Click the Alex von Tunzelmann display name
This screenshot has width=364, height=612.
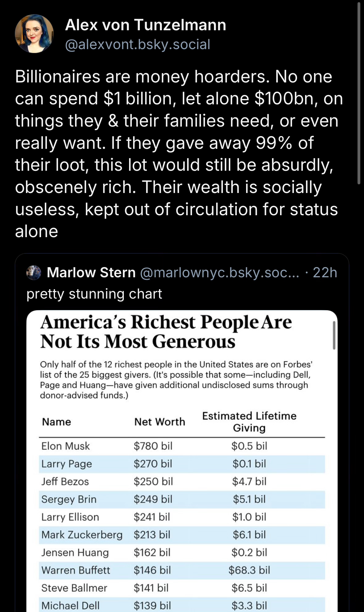tap(145, 25)
